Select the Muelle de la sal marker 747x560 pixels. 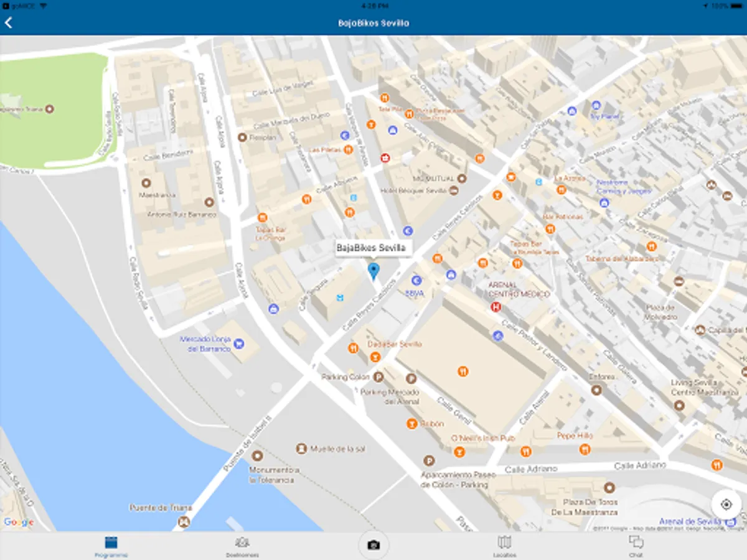click(x=301, y=448)
